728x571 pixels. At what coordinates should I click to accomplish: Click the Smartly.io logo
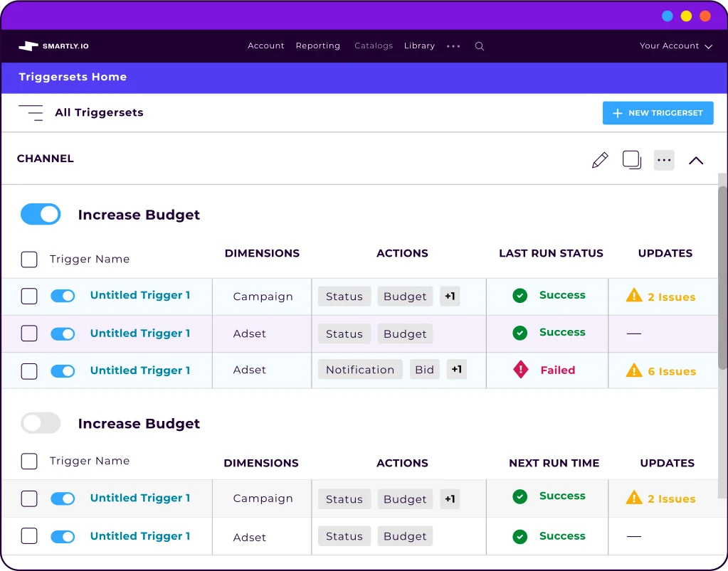coord(52,46)
